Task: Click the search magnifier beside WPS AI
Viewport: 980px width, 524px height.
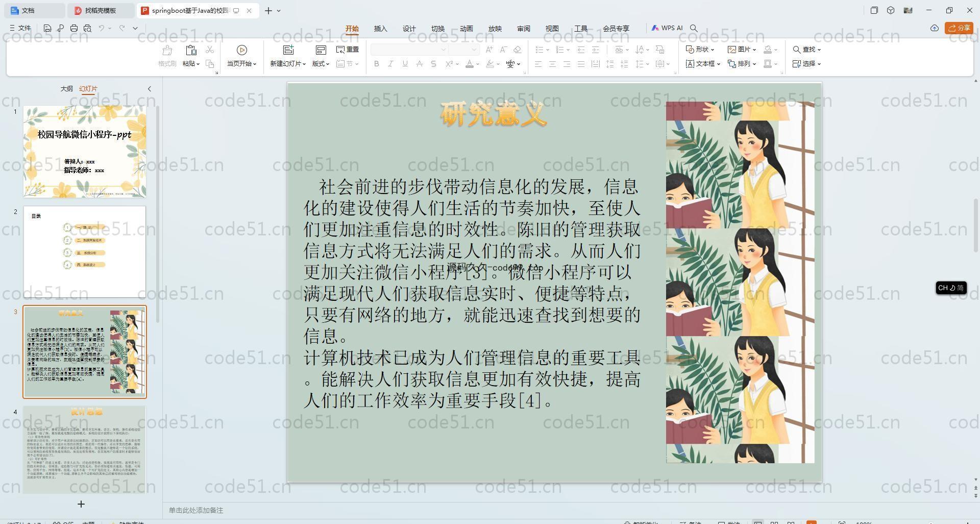Action: tap(694, 28)
